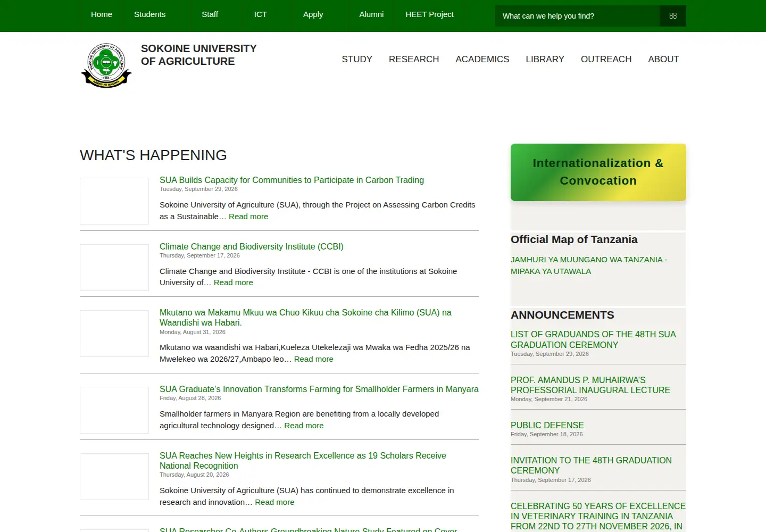Open Mkutano wa Makamu Mkuu headline

[x=305, y=318]
